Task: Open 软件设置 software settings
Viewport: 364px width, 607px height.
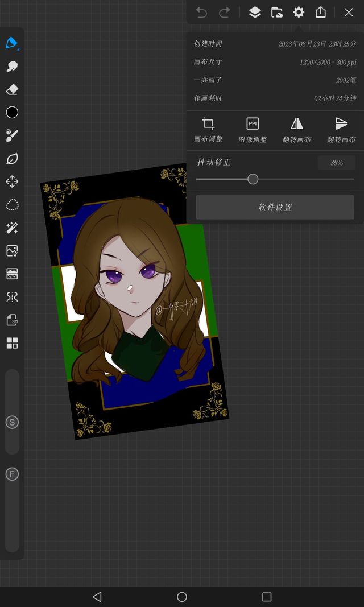Action: pyautogui.click(x=275, y=207)
